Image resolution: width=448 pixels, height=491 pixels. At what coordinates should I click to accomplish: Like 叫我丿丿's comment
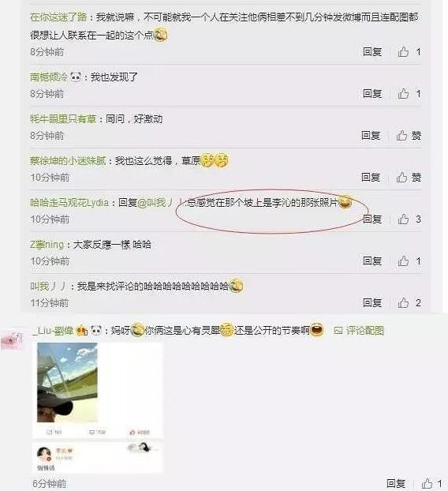409,303
